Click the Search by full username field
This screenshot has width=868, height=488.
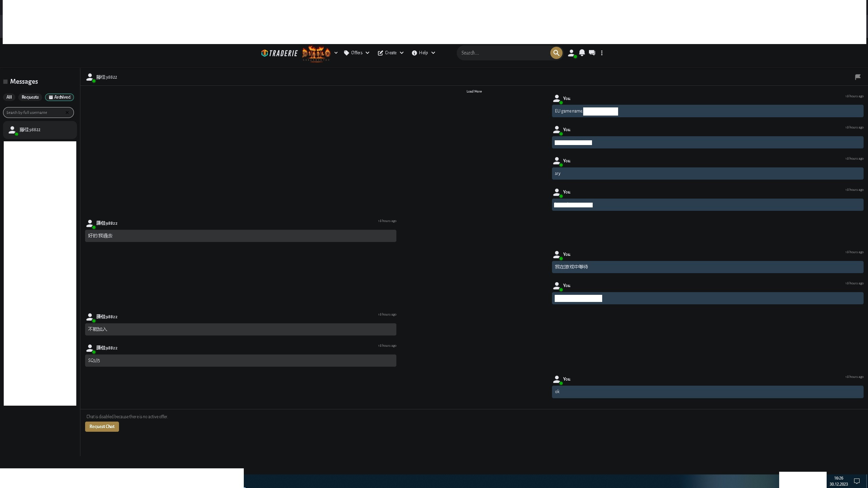[x=34, y=113]
